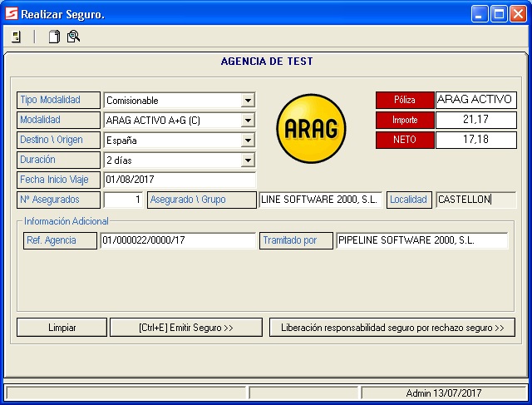Click the Localidad field containing CASTELLON
This screenshot has height=405, width=532.
(476, 200)
